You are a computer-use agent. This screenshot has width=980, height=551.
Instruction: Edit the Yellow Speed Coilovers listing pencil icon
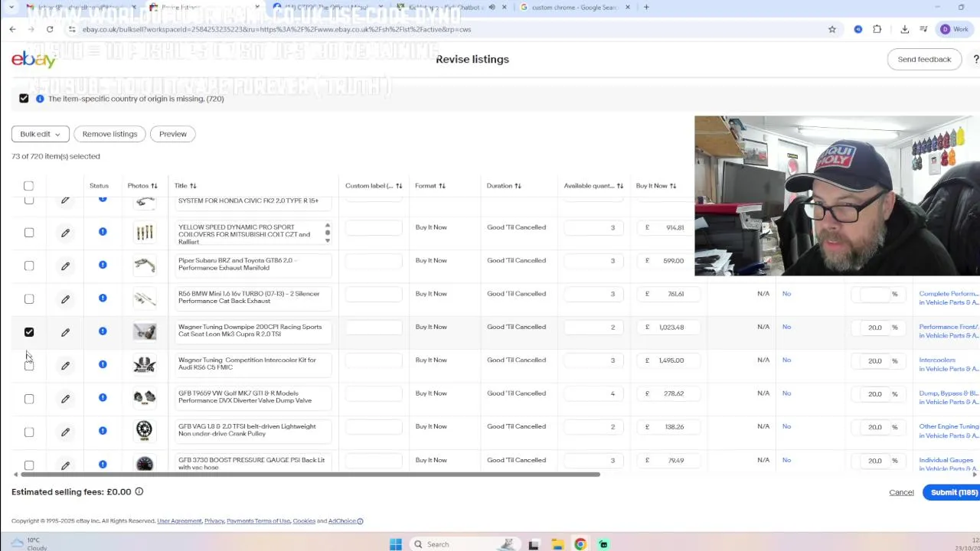(x=65, y=233)
